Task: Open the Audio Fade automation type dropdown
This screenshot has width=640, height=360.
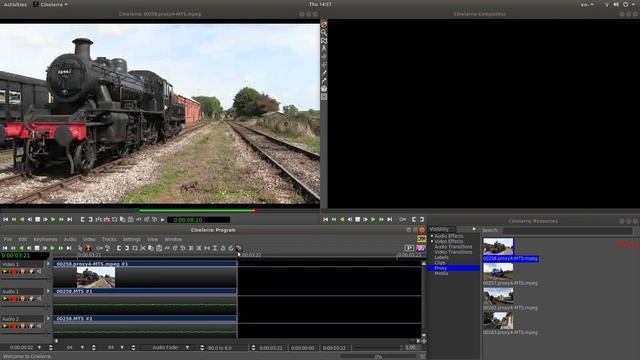Action: click(187, 348)
